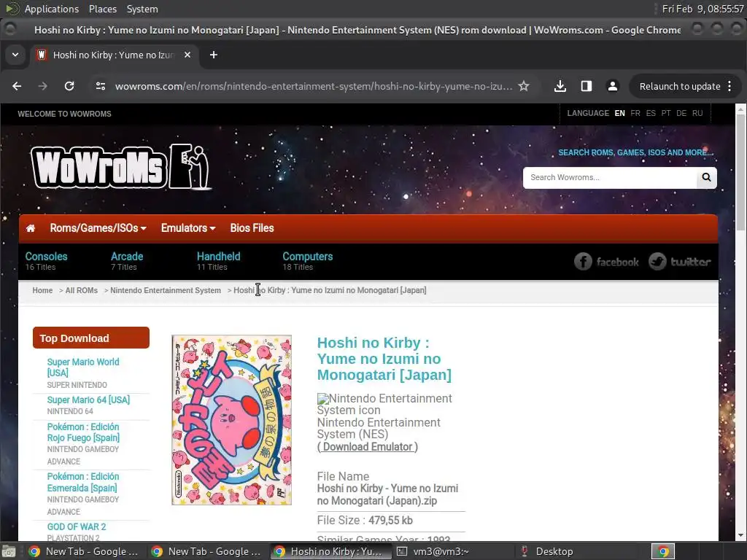Open the tab search chevron

(15, 55)
